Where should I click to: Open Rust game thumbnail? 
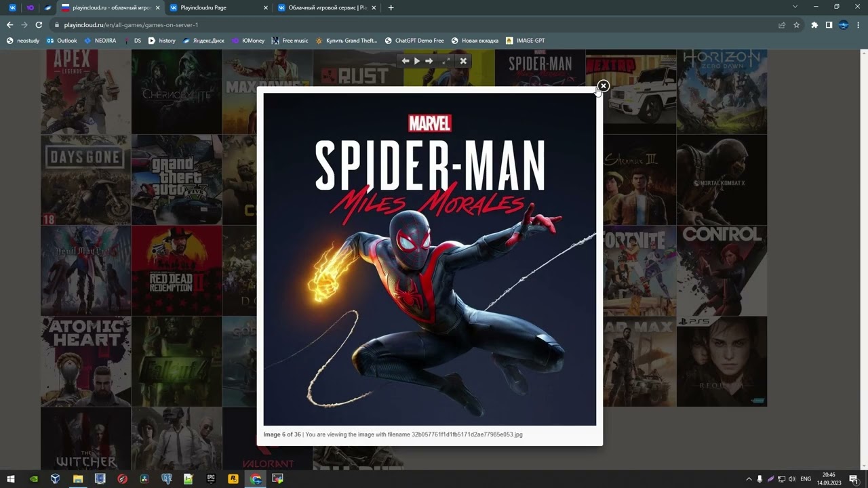(x=357, y=68)
